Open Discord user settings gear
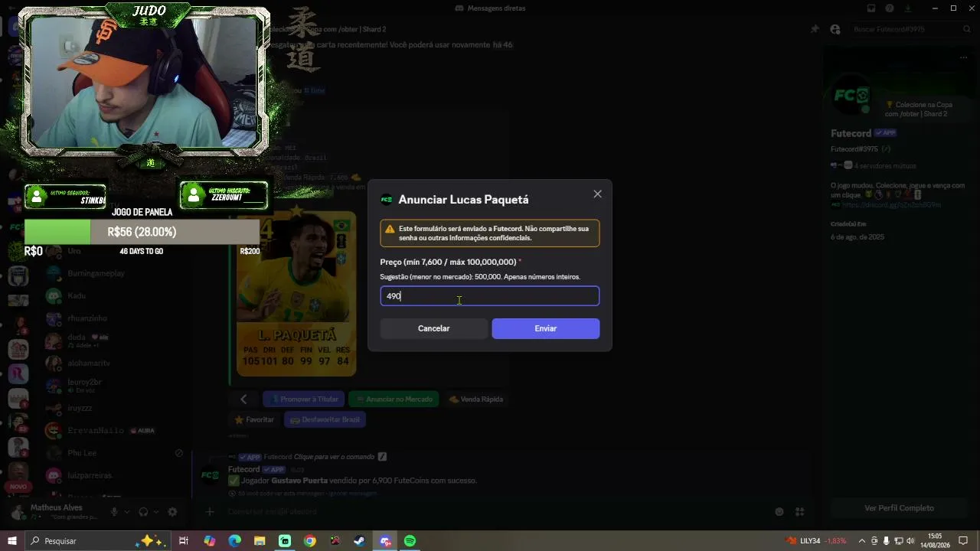This screenshot has width=980, height=551. 172,512
